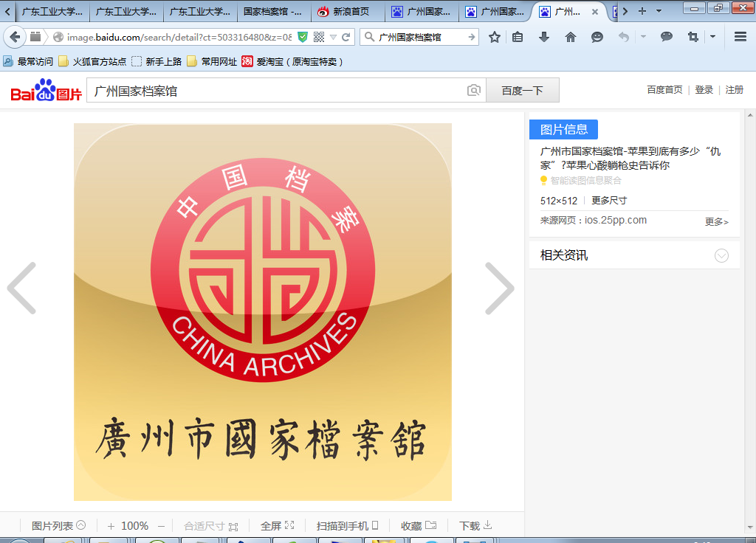Viewport: 756px width, 543px height.
Task: Toggle fullscreen view (全屏)
Action: [277, 526]
